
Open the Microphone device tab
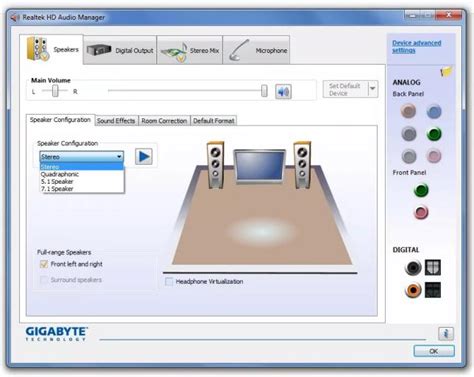point(256,50)
